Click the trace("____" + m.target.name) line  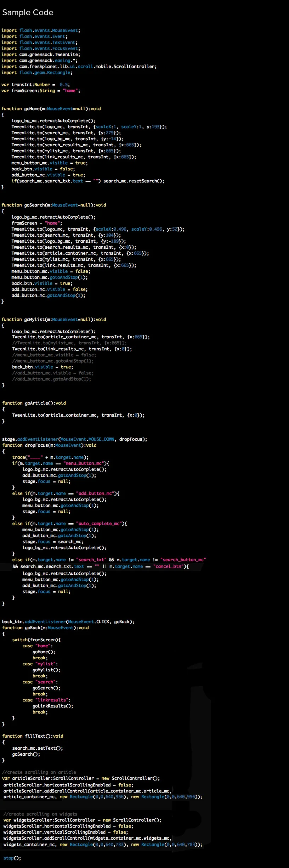click(51, 457)
